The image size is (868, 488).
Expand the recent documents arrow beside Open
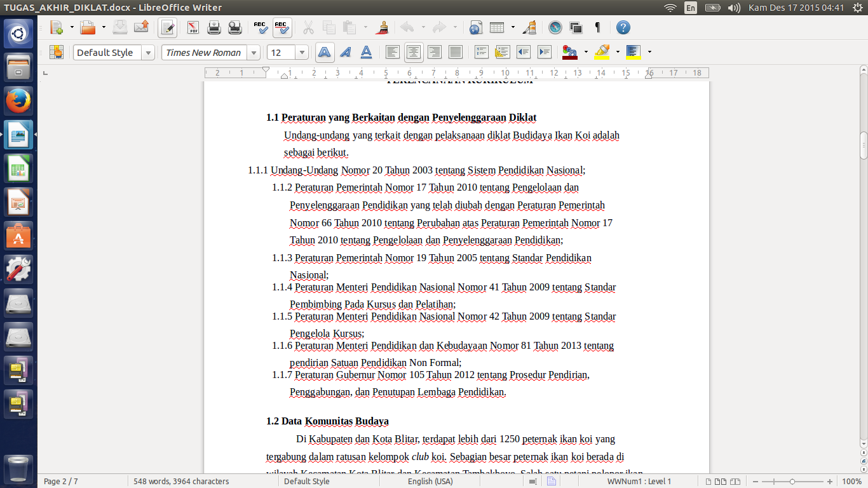click(104, 27)
